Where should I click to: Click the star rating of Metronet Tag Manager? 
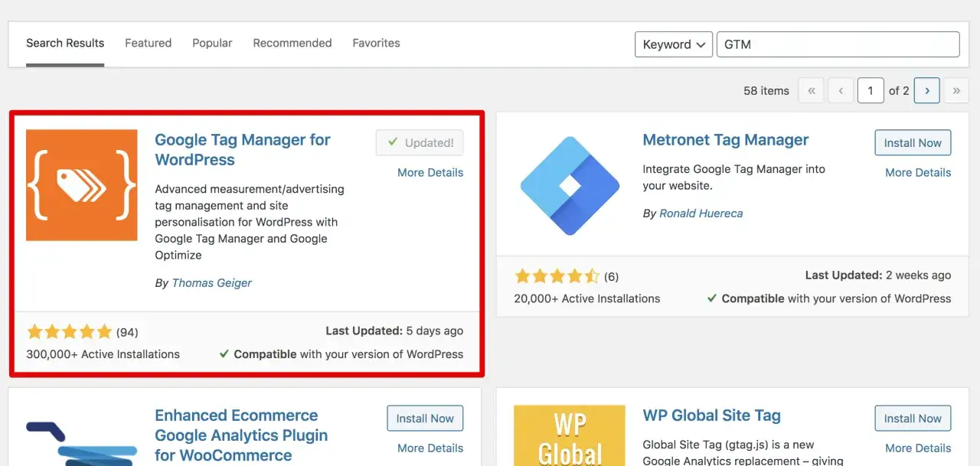(557, 276)
